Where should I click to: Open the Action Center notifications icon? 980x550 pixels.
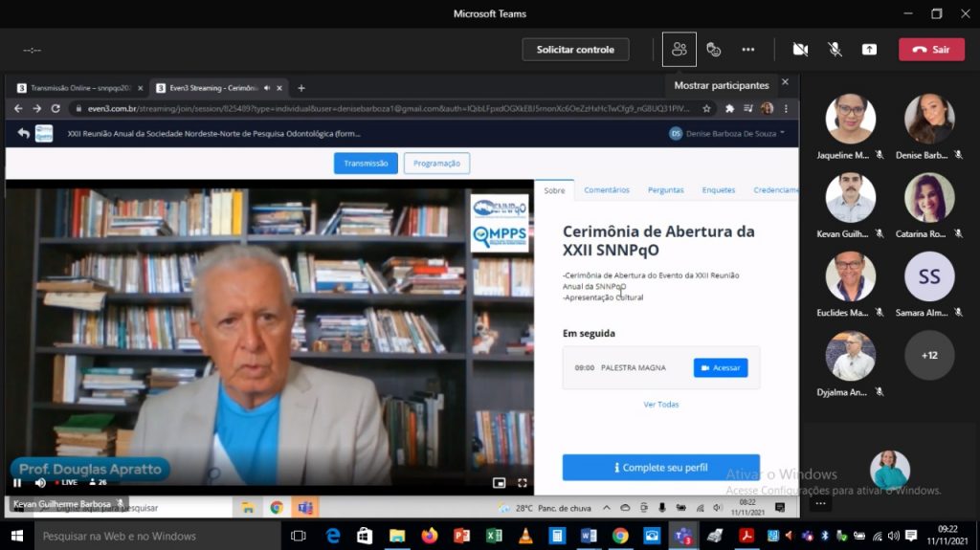click(911, 536)
